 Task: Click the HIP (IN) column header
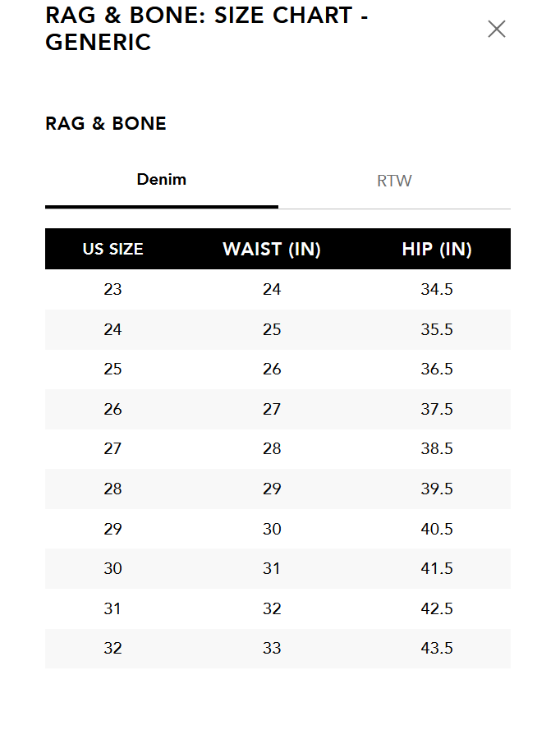(437, 250)
